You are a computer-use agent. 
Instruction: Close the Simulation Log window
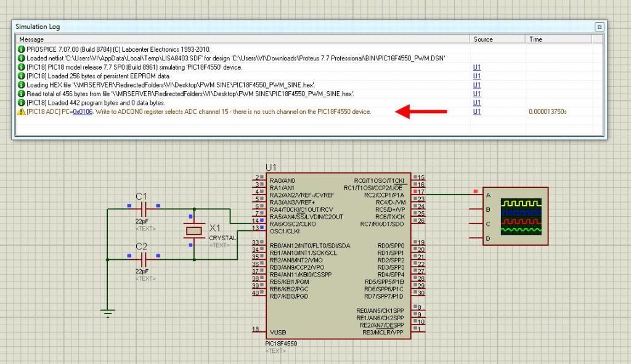click(x=599, y=27)
